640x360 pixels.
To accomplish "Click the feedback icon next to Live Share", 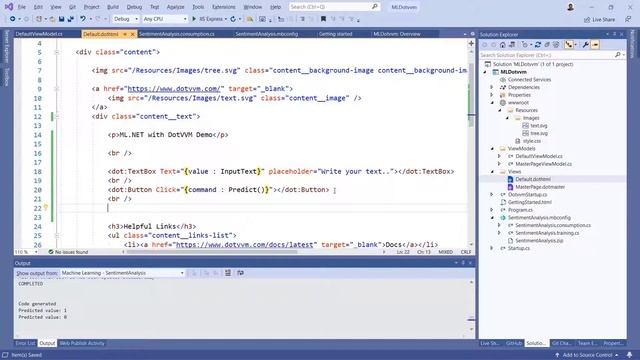I will pos(628,19).
